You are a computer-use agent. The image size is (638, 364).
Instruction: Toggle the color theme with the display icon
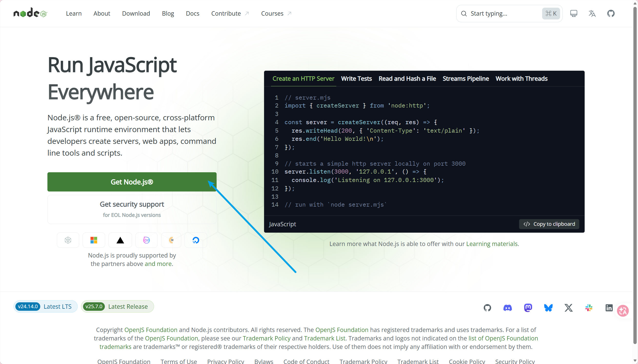[x=573, y=13]
